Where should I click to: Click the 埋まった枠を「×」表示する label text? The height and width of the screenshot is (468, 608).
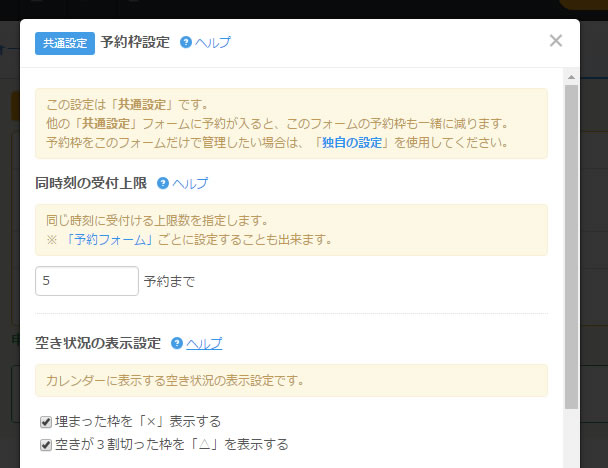click(x=138, y=422)
